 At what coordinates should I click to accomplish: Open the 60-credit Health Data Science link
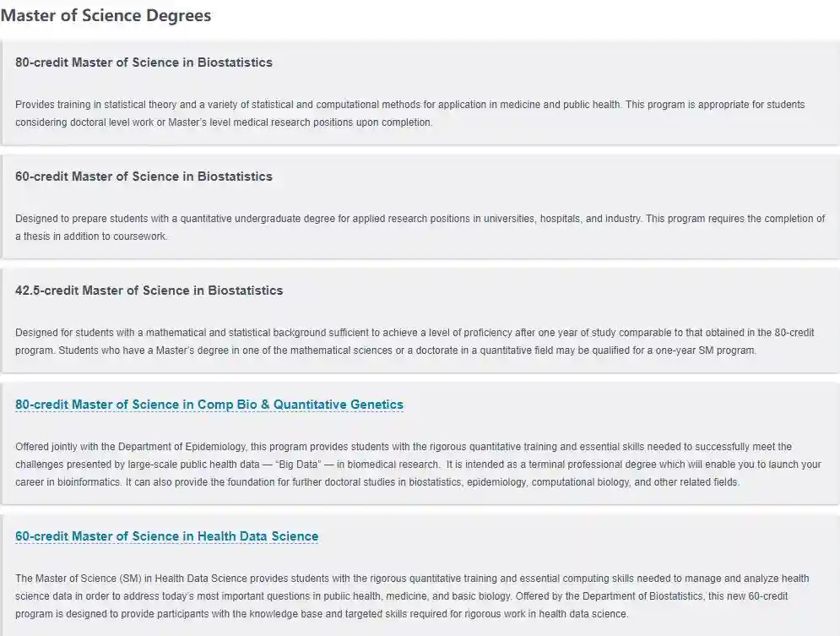(166, 536)
